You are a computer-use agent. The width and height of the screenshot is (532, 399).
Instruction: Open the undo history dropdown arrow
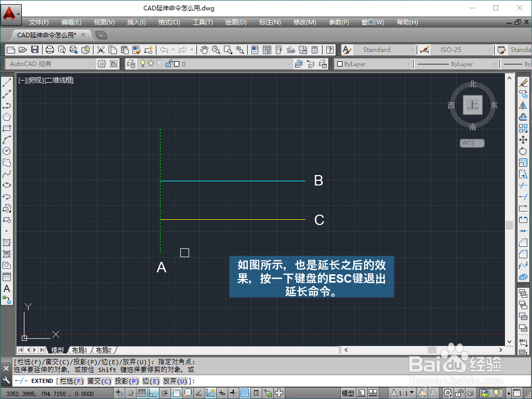point(173,50)
